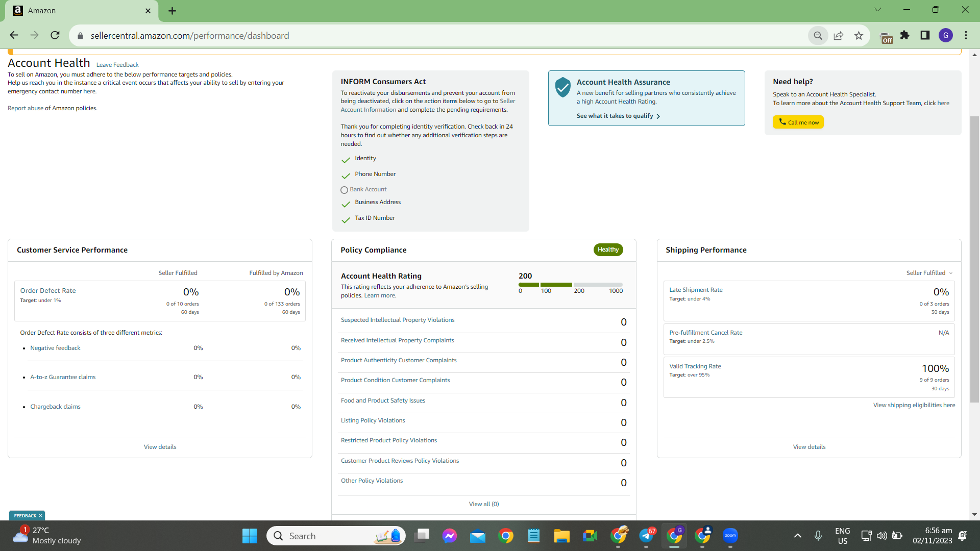
Task: Open a new browser tab
Action: point(172,11)
